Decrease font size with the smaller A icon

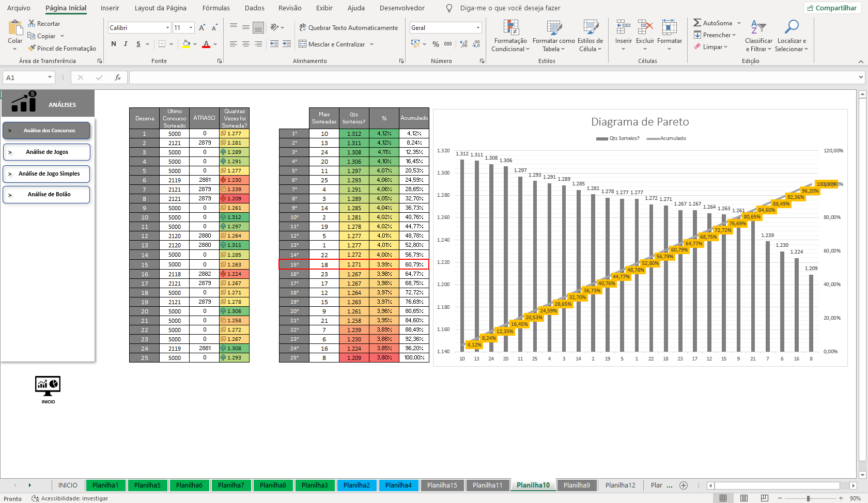[x=214, y=27]
